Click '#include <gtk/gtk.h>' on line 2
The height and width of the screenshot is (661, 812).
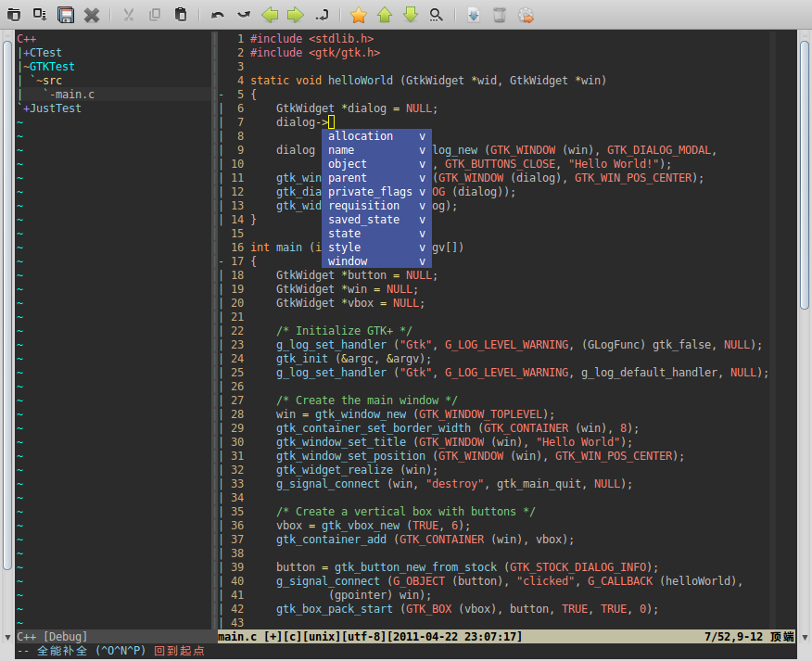315,52
